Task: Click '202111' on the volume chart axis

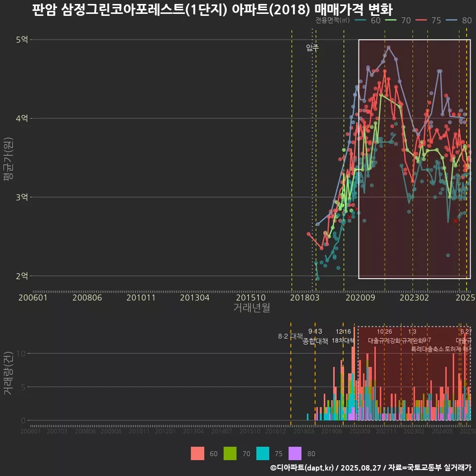Action: (x=386, y=431)
